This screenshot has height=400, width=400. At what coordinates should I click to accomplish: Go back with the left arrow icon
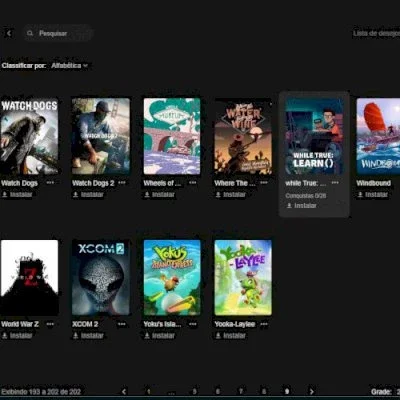(x=9, y=33)
